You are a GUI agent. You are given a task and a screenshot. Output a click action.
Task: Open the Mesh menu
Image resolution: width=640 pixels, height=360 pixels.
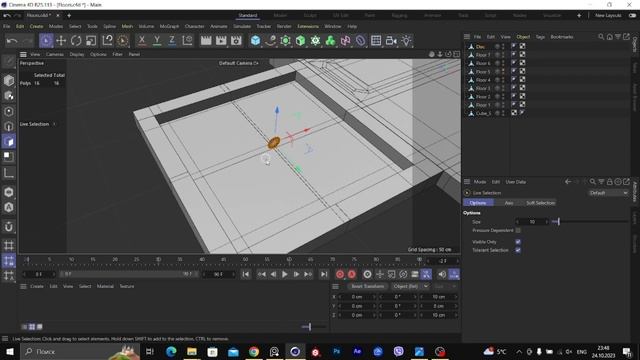(x=127, y=26)
